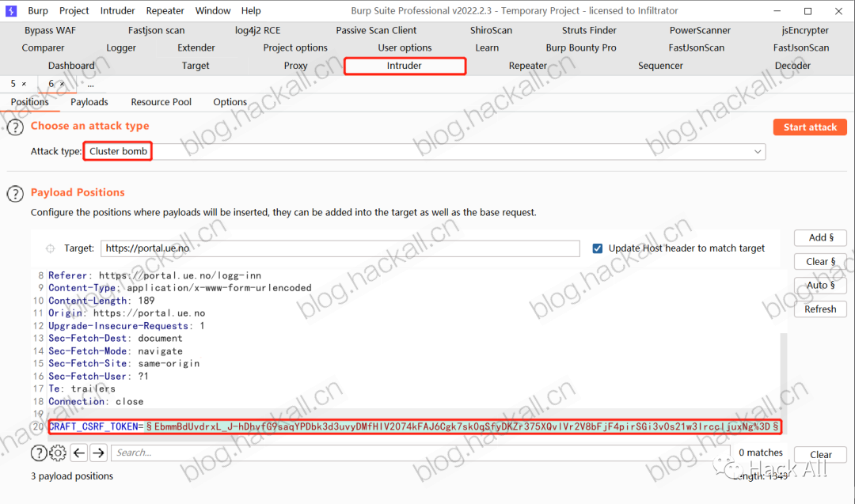The image size is (855, 504).
Task: Select Intruder attack tab 6
Action: click(x=51, y=84)
